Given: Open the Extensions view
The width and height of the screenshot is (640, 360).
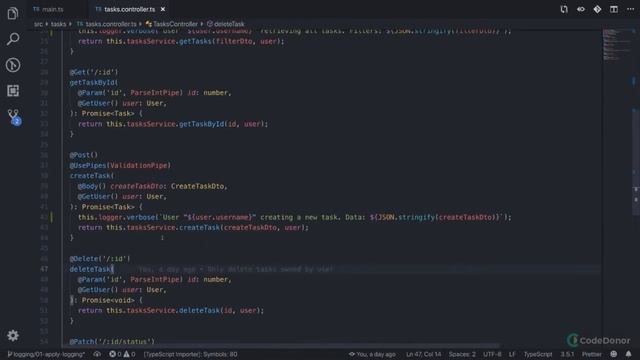Looking at the screenshot, I should point(13,91).
